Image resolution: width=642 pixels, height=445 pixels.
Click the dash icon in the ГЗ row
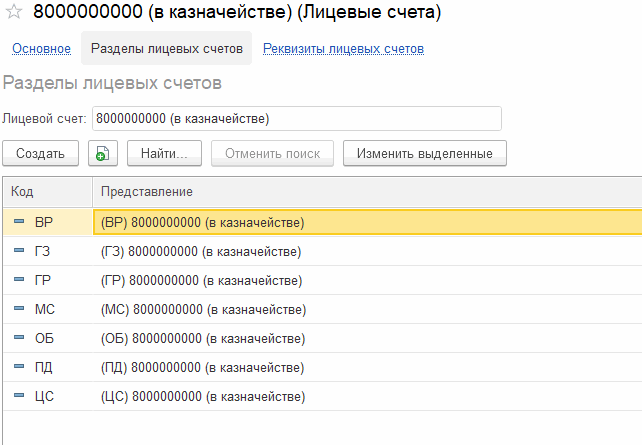coord(19,251)
